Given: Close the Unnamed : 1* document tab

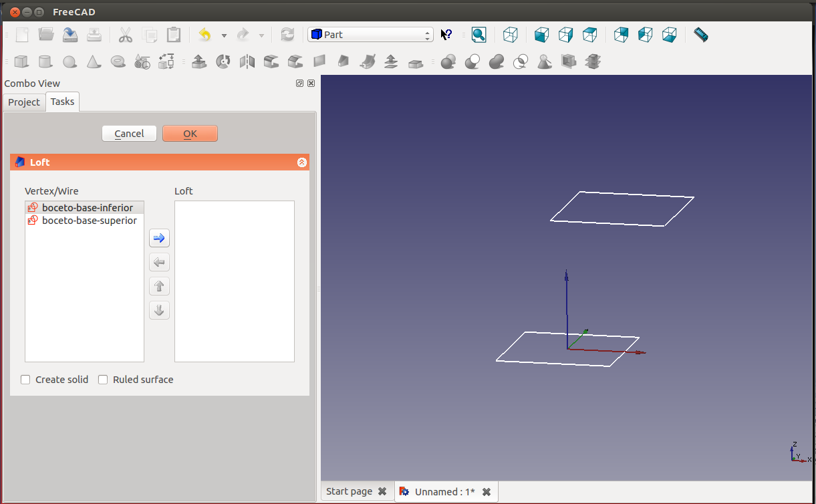Looking at the screenshot, I should (x=487, y=492).
